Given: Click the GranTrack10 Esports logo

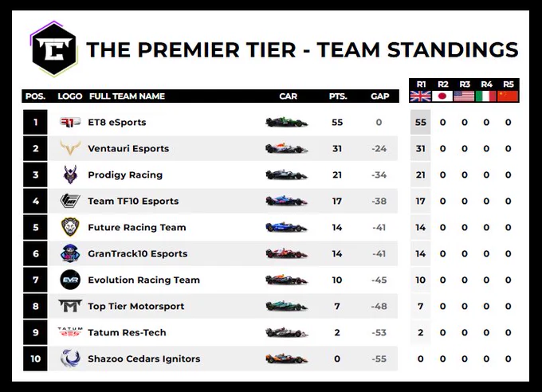Looking at the screenshot, I should 70,253.
